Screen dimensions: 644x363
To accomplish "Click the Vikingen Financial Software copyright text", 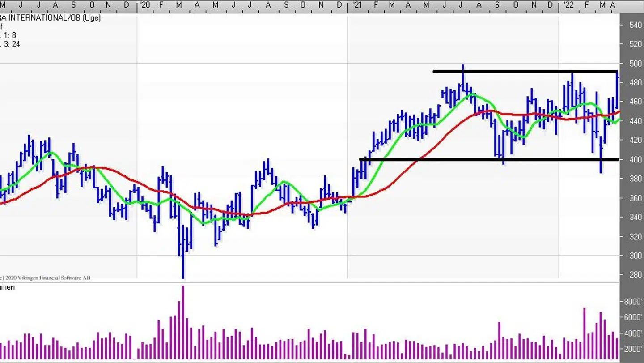I will [45, 278].
